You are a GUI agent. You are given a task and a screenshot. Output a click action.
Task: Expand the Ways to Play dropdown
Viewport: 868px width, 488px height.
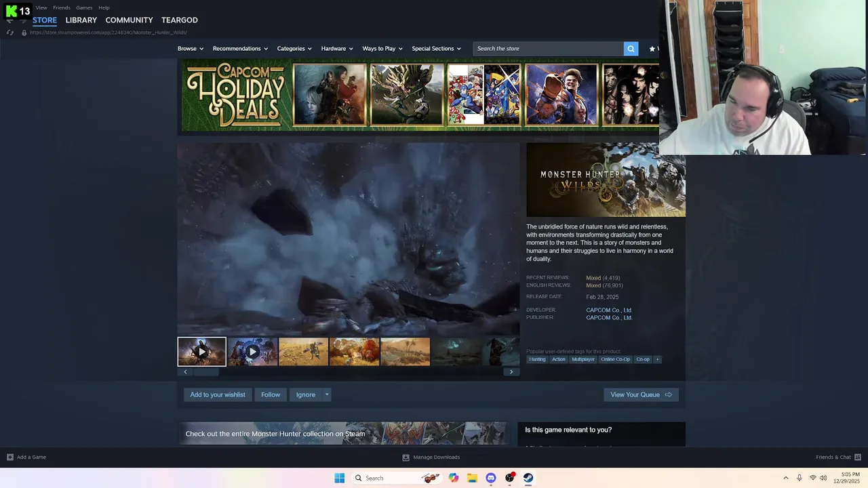pos(382,49)
